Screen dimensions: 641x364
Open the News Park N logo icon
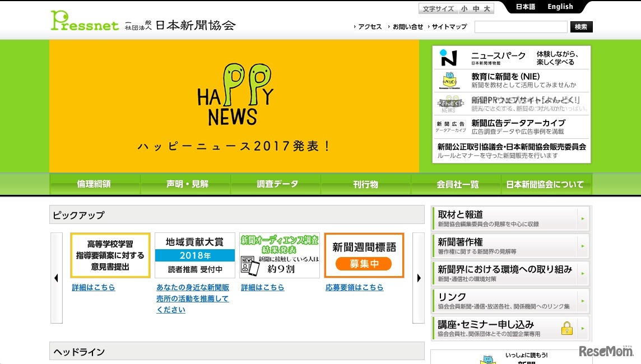[448, 58]
